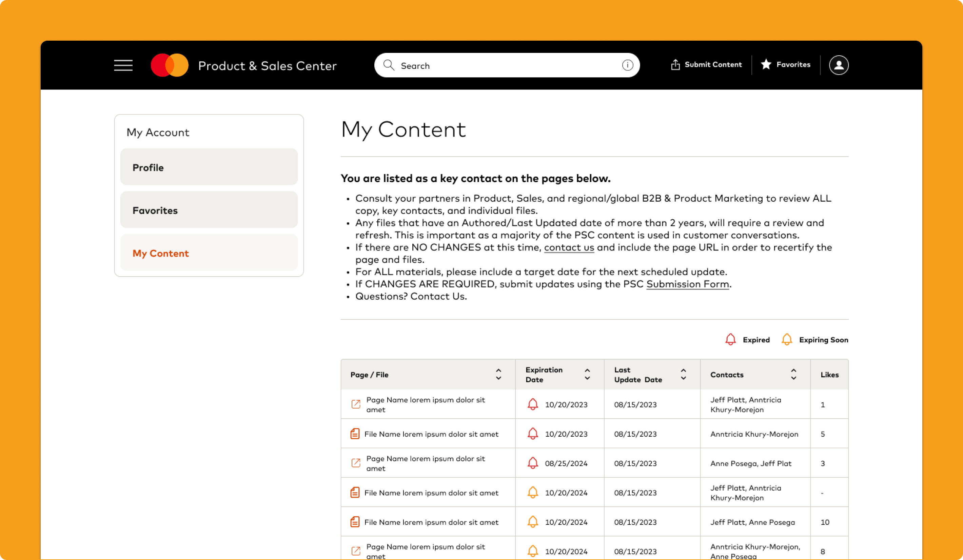Click the file icon in second row
Screen dimensions: 963x560
355,434
